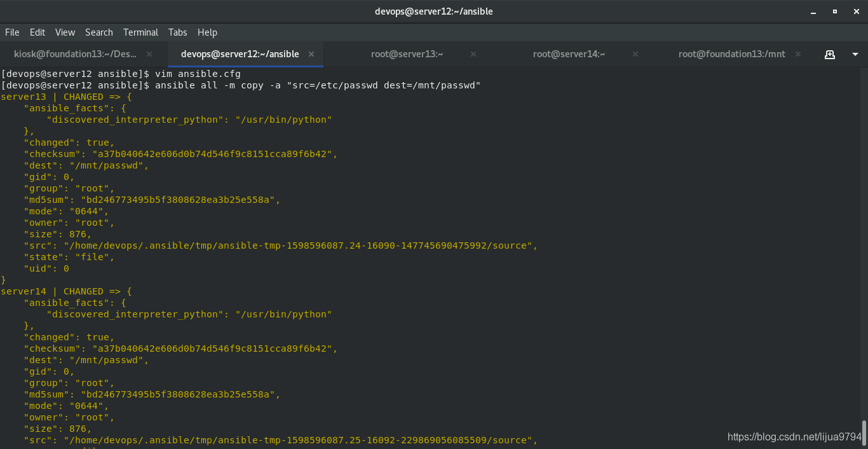Expand the tab list dropdown arrow
This screenshot has width=868, height=449.
[855, 55]
